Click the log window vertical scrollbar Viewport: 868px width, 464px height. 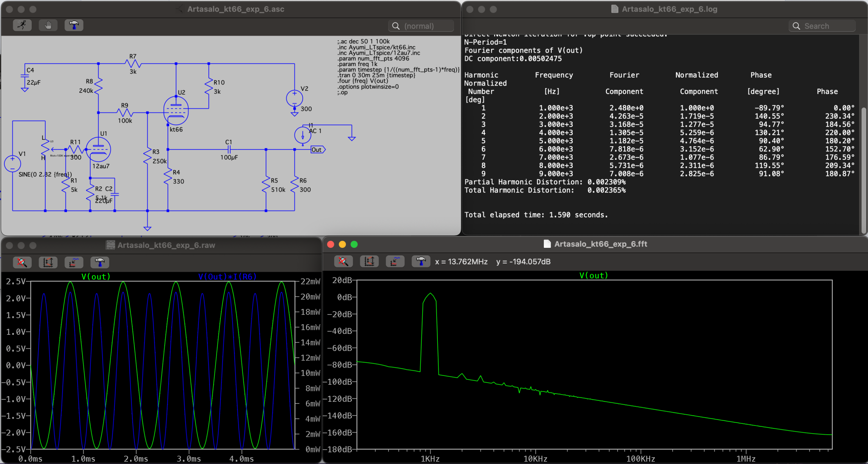[x=864, y=169]
